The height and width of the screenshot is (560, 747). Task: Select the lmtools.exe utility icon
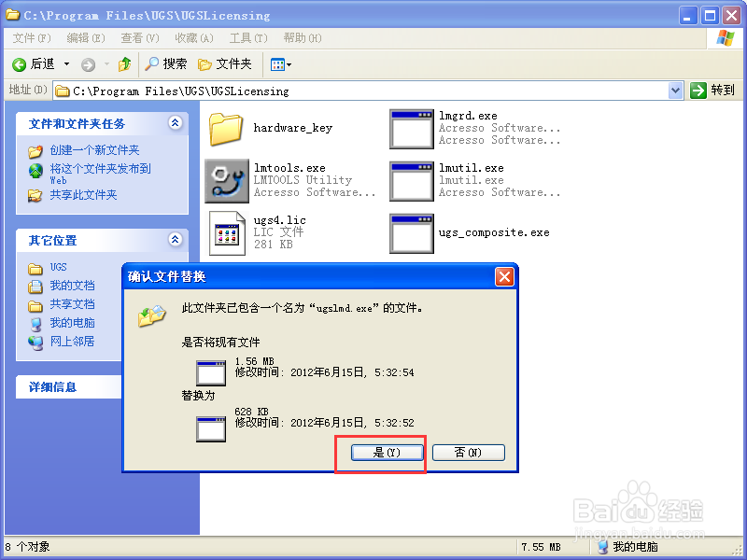point(227,181)
